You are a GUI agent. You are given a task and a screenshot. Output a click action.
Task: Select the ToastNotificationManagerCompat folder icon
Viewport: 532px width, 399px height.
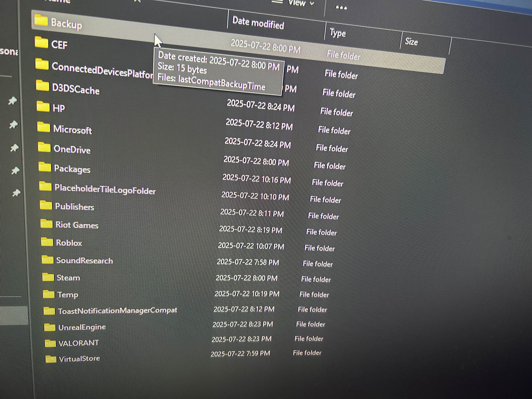pyautogui.click(x=49, y=311)
